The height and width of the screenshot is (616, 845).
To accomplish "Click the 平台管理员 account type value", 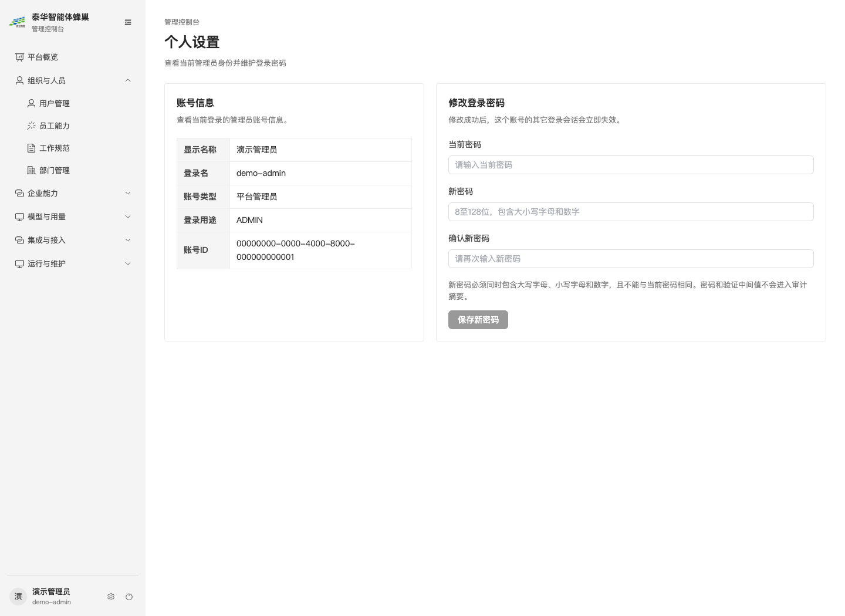I will coord(257,197).
